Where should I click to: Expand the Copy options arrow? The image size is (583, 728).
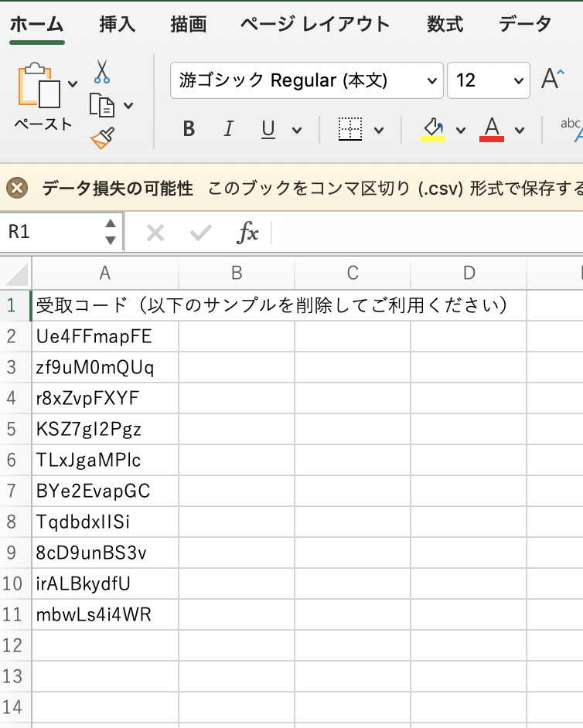point(128,106)
